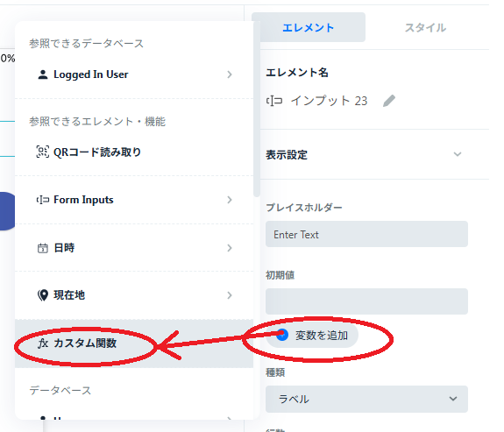This screenshot has width=504, height=432.
Task: Click the input element icon beside インプット 23
Action: coord(274,101)
